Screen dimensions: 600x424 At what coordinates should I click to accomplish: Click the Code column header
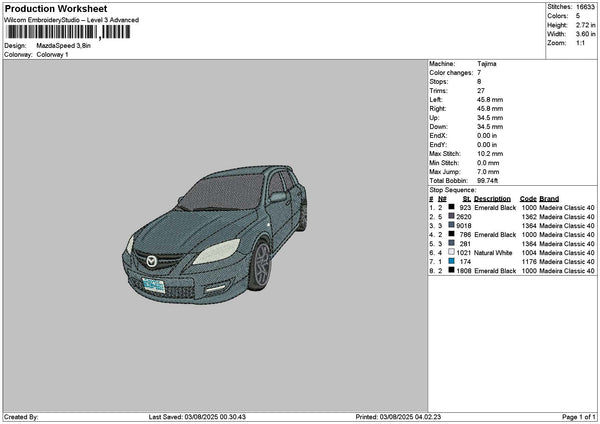pyautogui.click(x=528, y=198)
